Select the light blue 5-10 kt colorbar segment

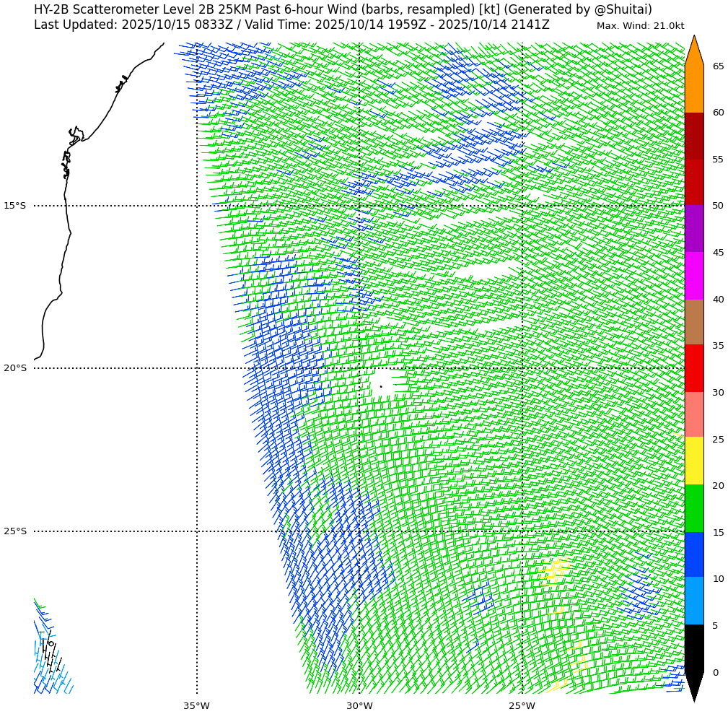pyautogui.click(x=694, y=601)
